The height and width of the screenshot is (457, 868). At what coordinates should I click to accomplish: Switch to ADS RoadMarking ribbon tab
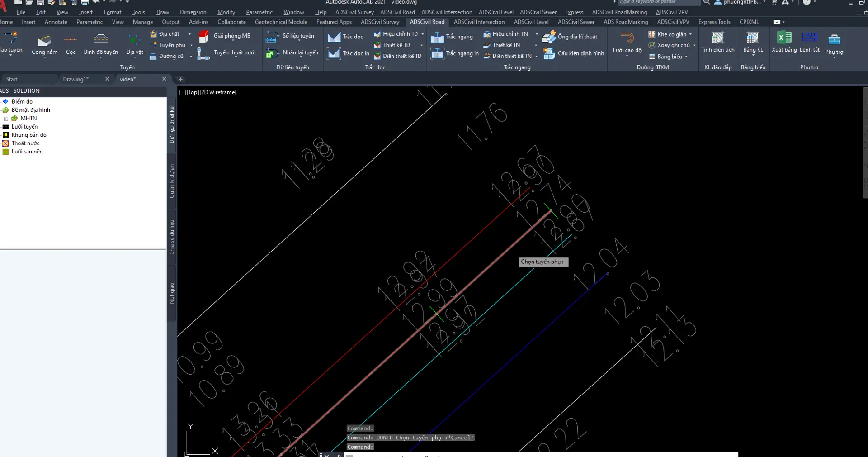(x=626, y=22)
